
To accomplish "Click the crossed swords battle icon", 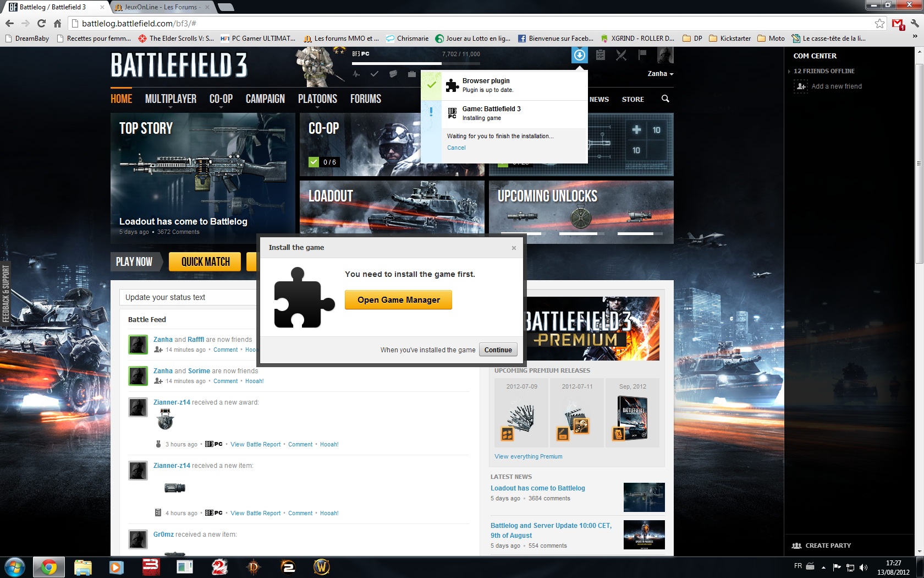I will pyautogui.click(x=621, y=55).
